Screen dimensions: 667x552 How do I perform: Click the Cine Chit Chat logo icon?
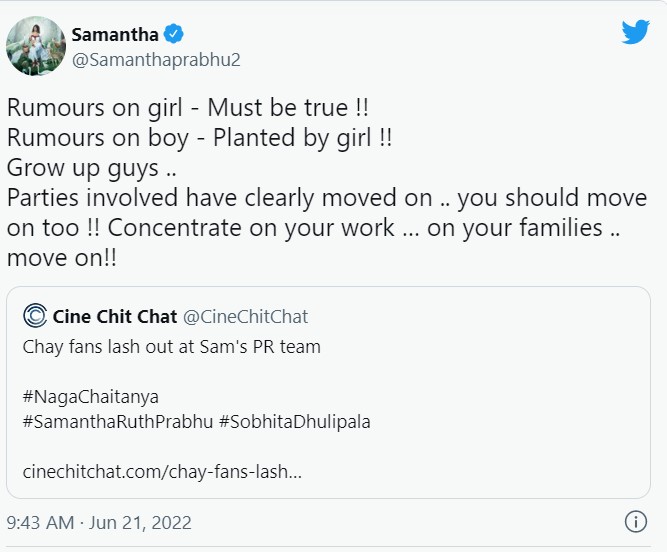pos(35,317)
